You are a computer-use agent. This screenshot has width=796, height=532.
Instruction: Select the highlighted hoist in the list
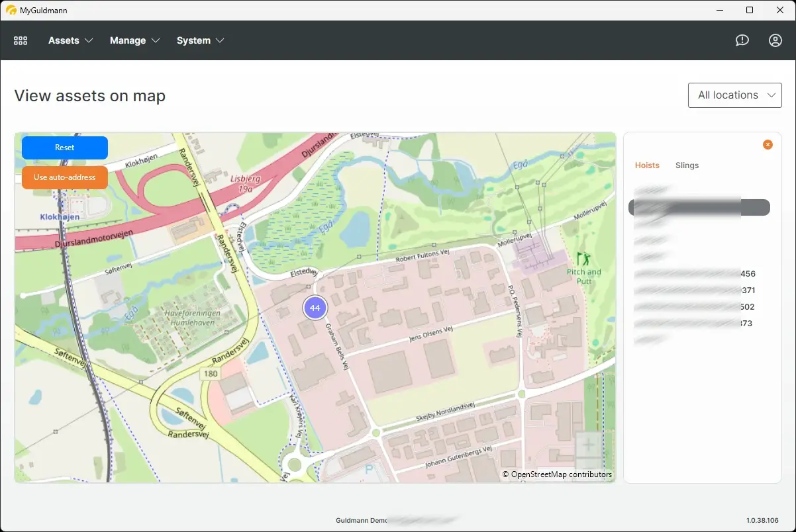[699, 207]
